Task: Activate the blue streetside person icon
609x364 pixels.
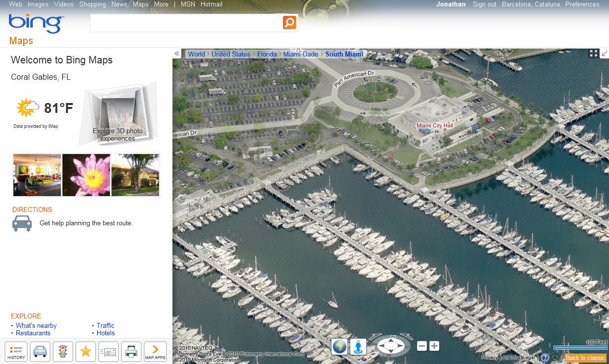Action: (x=358, y=347)
